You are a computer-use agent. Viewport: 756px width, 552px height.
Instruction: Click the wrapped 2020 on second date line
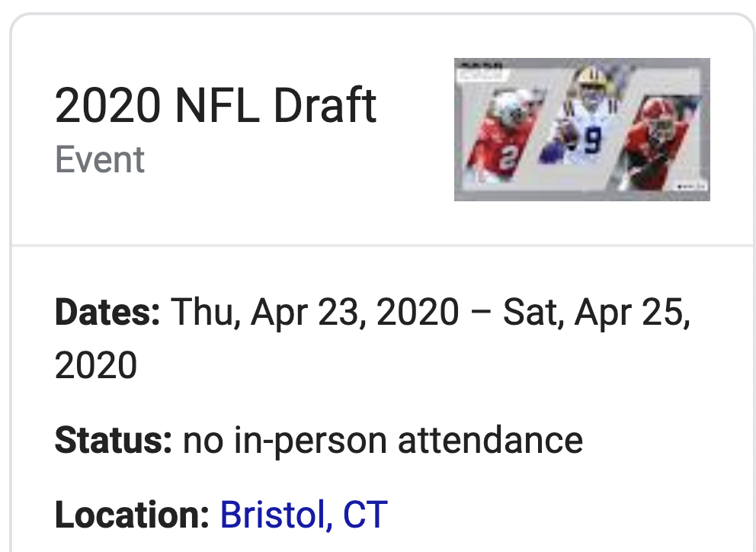[96, 364]
